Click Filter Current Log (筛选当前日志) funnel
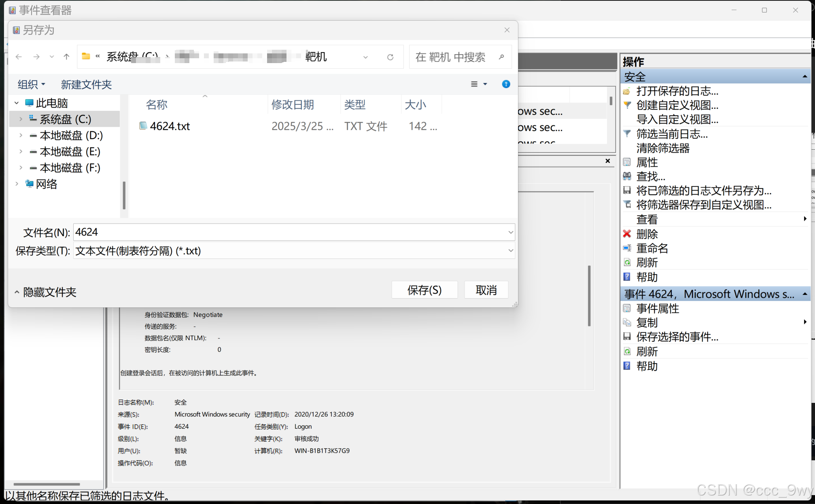This screenshot has height=504, width=815. point(672,134)
